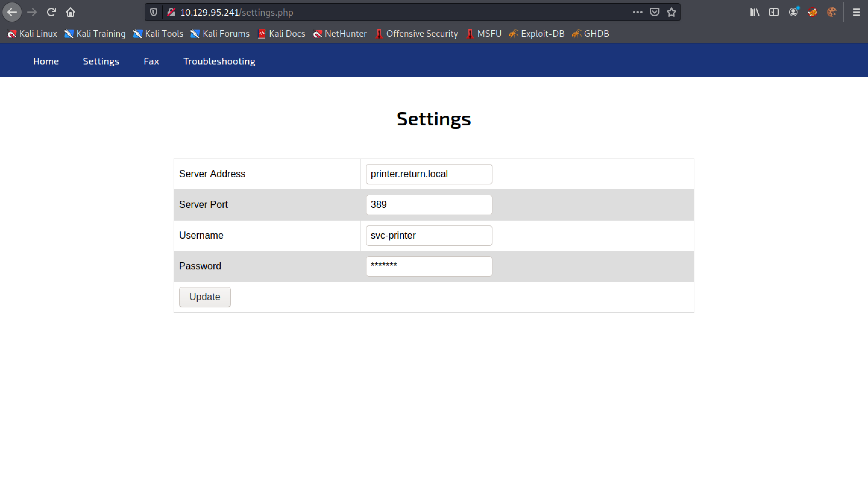Show sidebars icon in toolbar
The height and width of the screenshot is (487, 868).
pyautogui.click(x=774, y=12)
